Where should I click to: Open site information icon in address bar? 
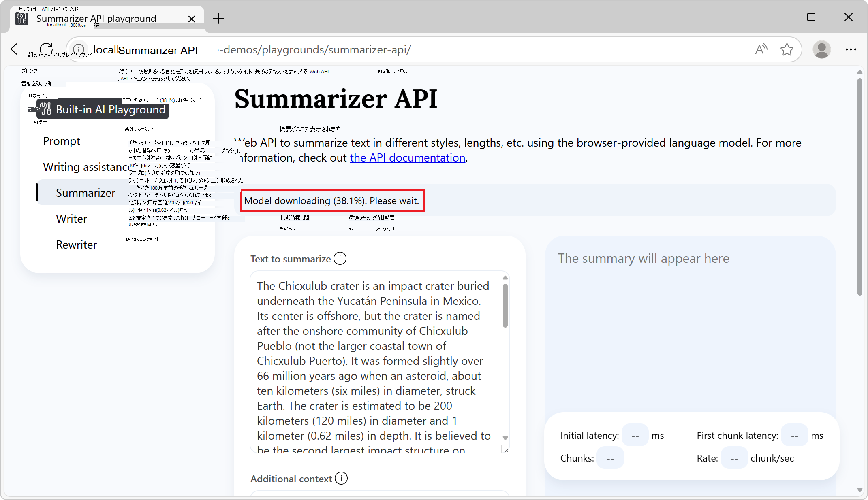[x=79, y=49]
